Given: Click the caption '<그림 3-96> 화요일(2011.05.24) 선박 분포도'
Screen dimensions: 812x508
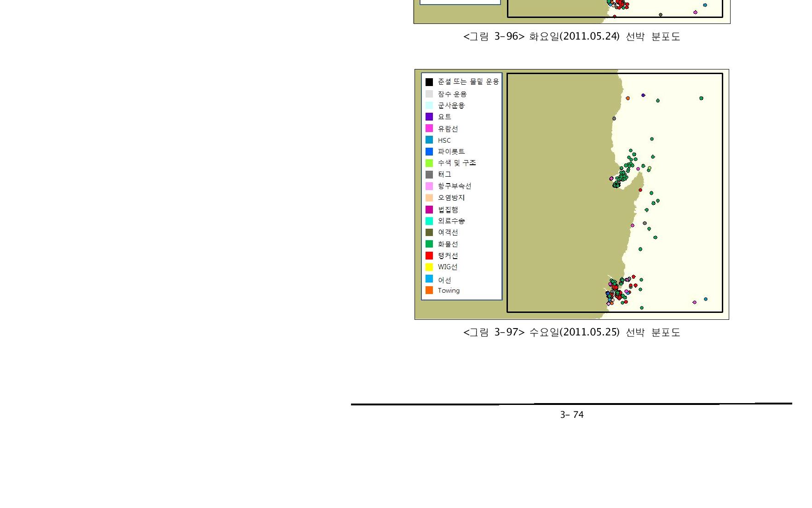Looking at the screenshot, I should pyautogui.click(x=572, y=36).
